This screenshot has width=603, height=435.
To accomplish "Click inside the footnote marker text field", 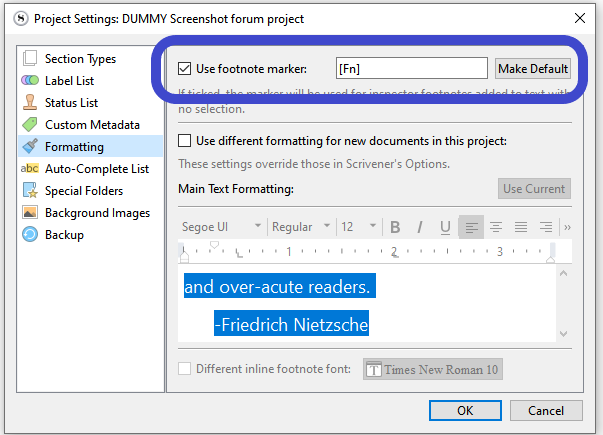I will 411,69.
